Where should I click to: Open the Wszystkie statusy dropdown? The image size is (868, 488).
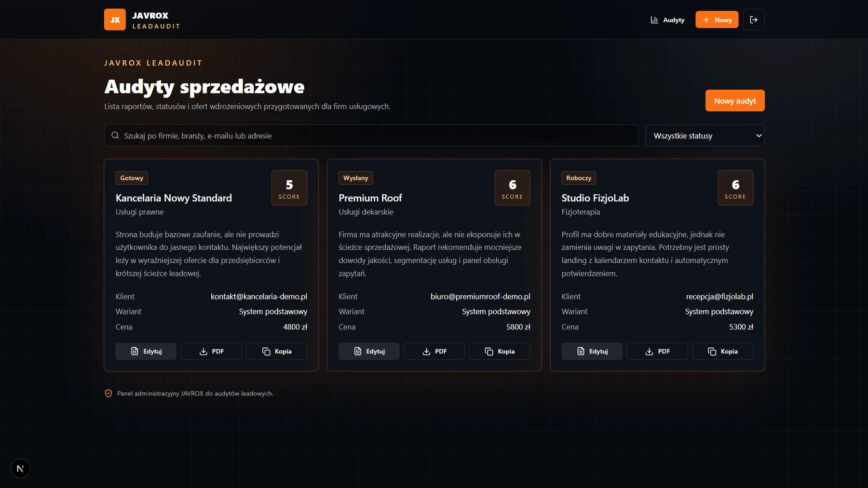coord(705,136)
